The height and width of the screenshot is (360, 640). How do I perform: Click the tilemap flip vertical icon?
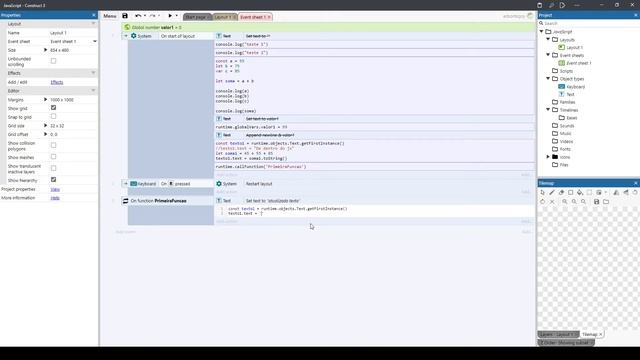pyautogui.click(x=626, y=192)
